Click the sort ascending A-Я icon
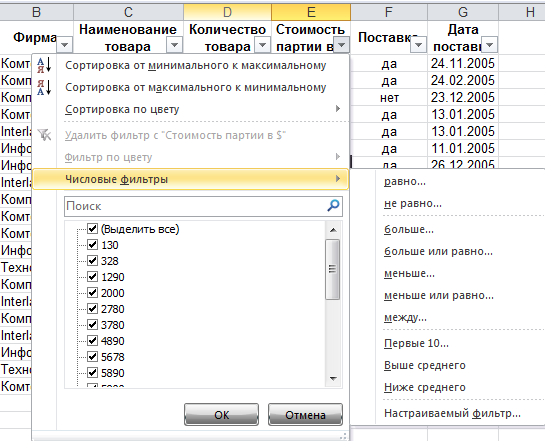This screenshot has width=545, height=441. 44,65
